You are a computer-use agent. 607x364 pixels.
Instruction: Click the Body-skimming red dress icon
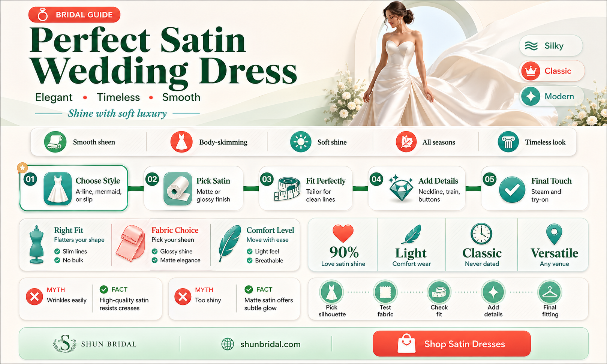(181, 142)
